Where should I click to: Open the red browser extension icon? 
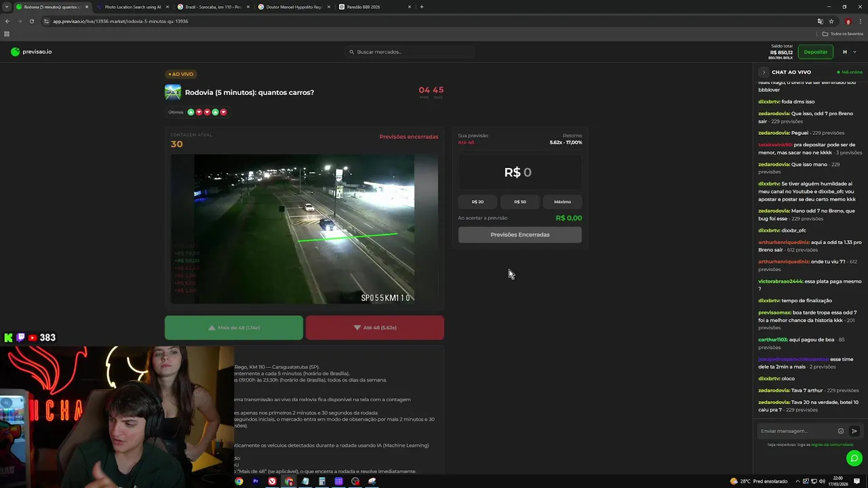click(x=848, y=21)
